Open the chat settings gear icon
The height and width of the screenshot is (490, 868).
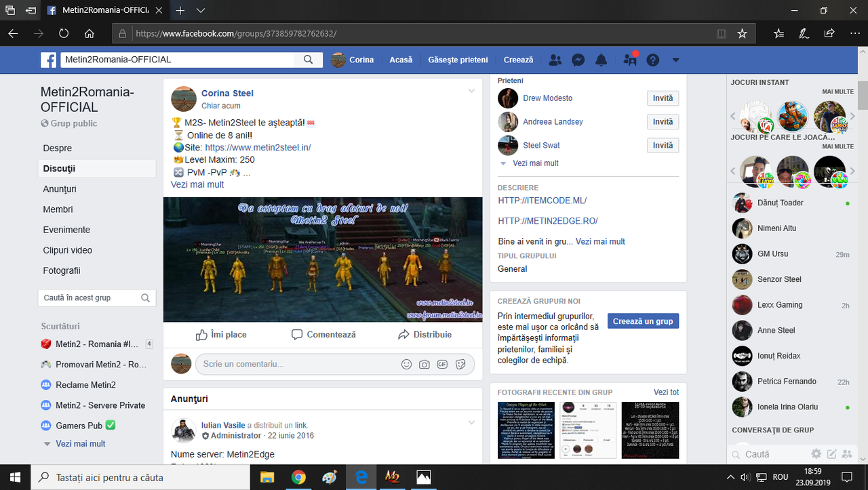pos(816,454)
